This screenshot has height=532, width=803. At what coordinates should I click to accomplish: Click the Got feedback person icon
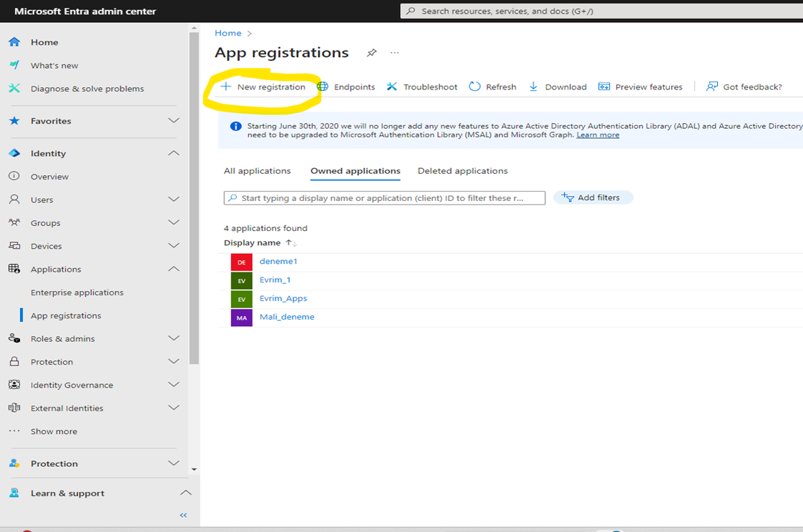tap(712, 87)
